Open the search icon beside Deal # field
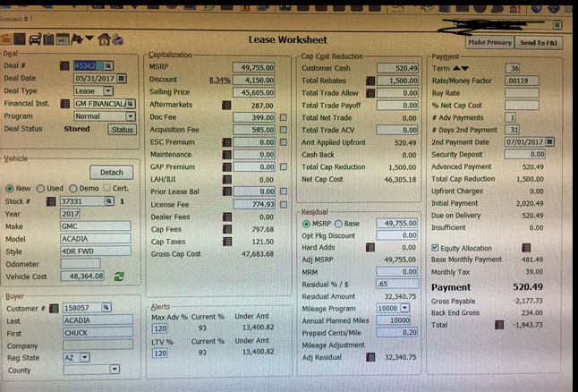 pos(108,65)
